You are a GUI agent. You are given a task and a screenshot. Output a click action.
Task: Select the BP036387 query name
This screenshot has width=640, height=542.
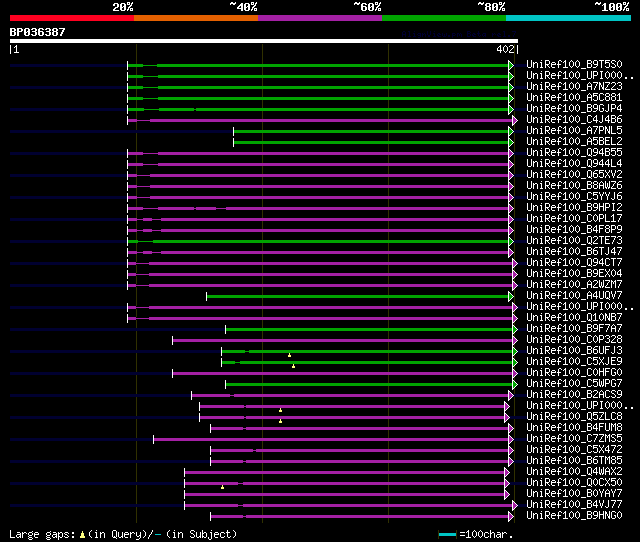pyautogui.click(x=37, y=32)
